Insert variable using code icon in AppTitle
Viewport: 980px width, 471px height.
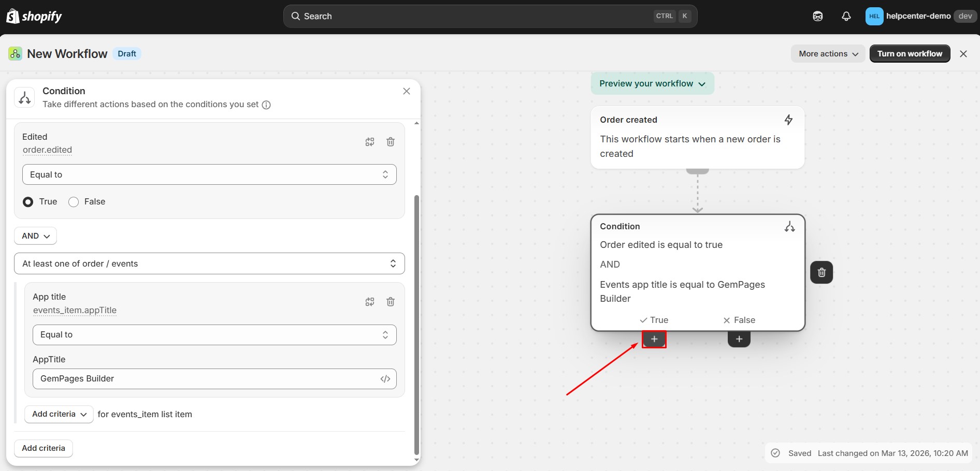tap(385, 379)
